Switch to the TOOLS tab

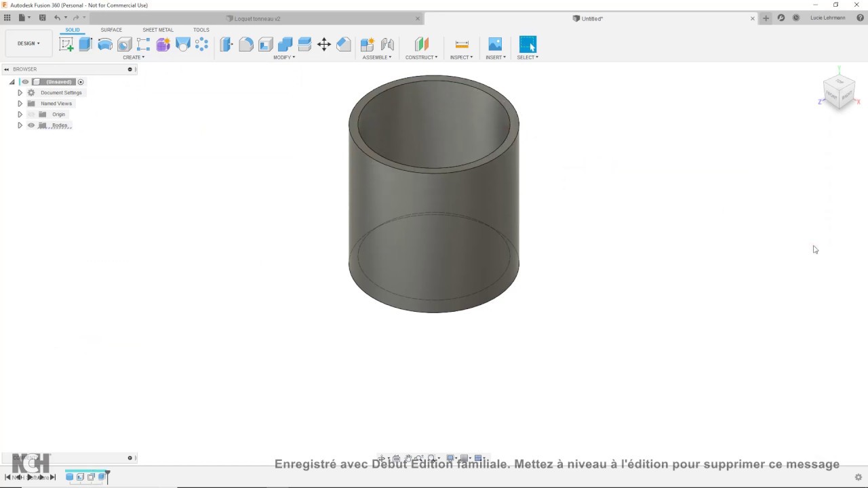pos(201,30)
